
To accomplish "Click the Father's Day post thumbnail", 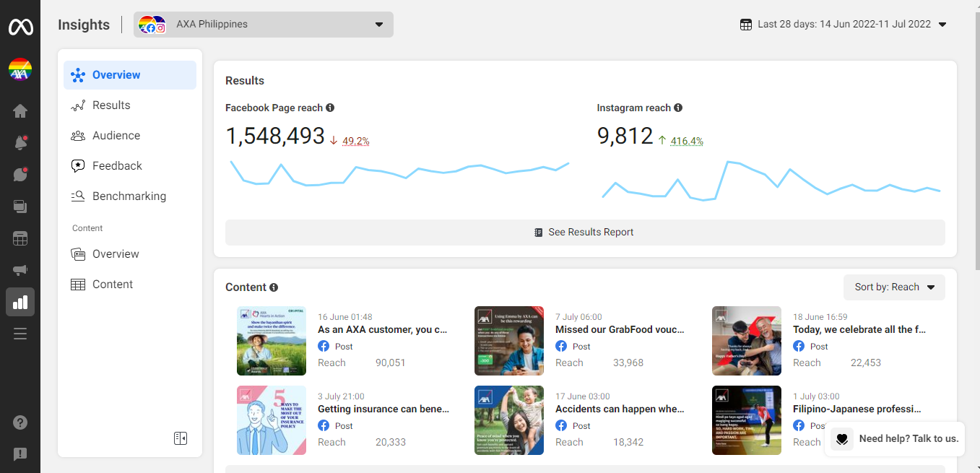I will tap(747, 341).
